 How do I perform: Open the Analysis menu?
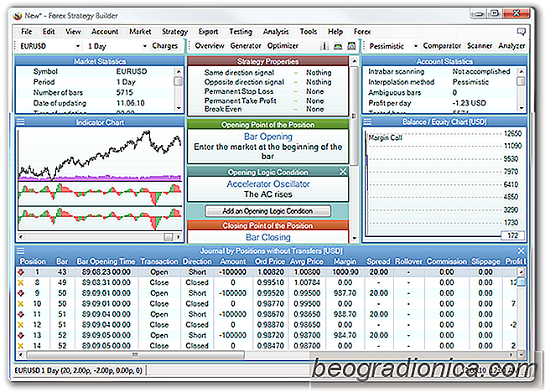tap(276, 32)
